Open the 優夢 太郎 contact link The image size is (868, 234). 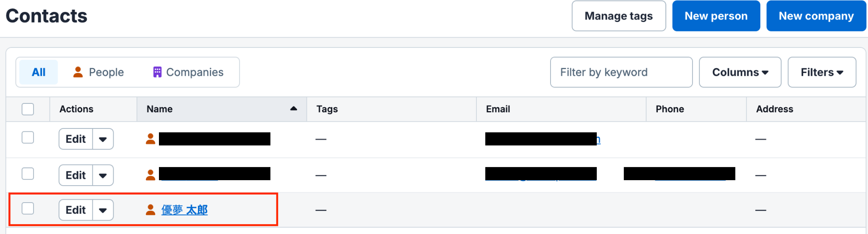click(184, 210)
